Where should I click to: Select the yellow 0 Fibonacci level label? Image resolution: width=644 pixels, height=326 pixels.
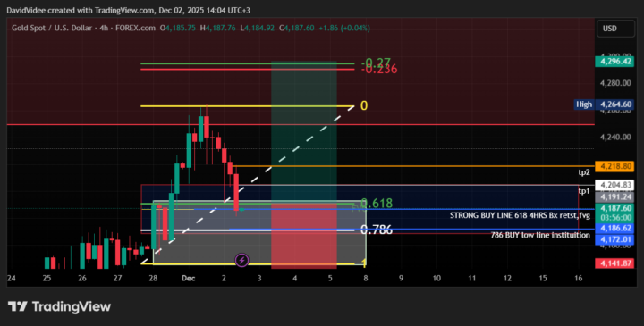(x=364, y=105)
